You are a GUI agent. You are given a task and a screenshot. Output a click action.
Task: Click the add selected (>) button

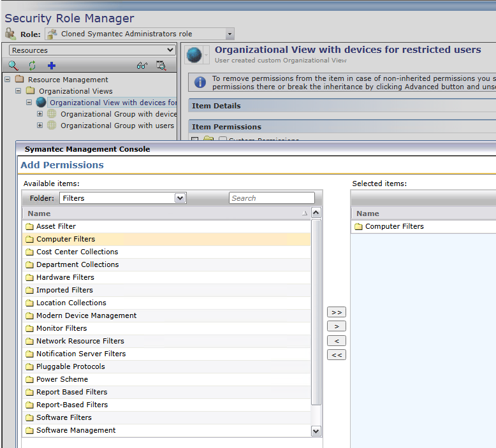coord(337,326)
